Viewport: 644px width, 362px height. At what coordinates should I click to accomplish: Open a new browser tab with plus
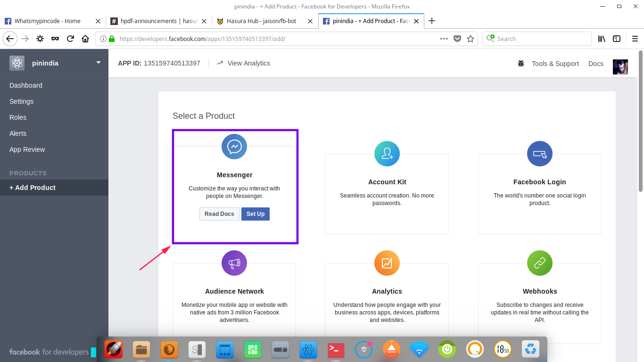click(432, 21)
